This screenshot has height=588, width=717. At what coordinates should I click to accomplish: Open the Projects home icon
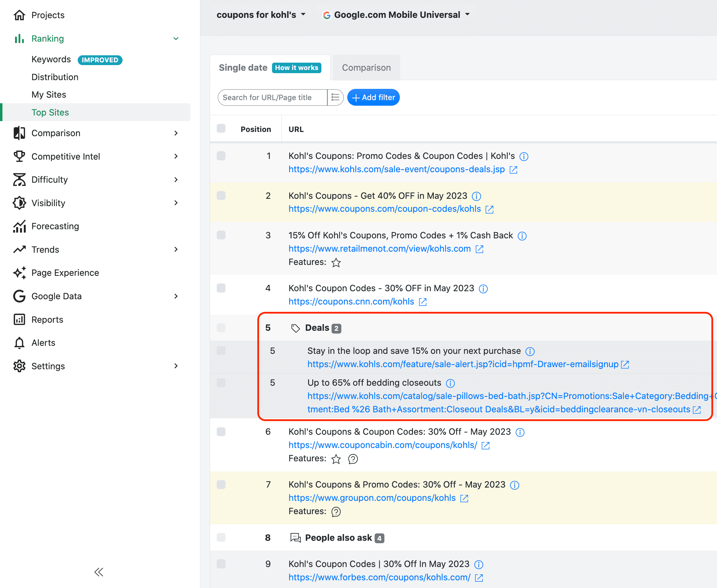tap(19, 15)
